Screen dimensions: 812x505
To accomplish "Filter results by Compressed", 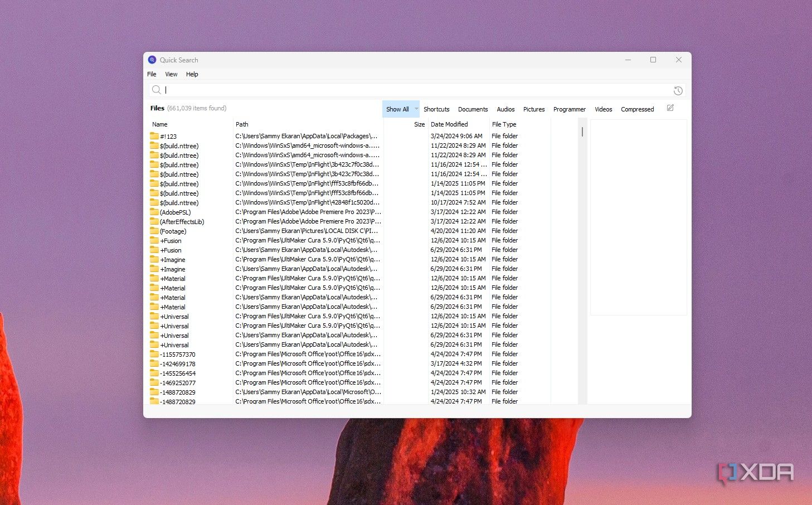I will coord(638,109).
